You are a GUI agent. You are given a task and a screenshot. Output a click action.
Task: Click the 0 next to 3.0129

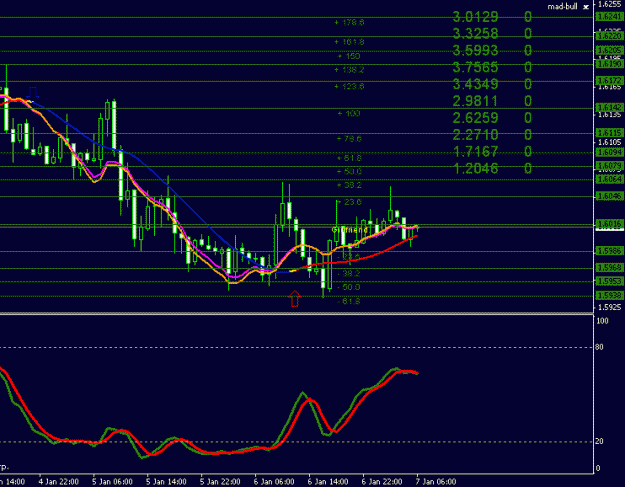pyautogui.click(x=528, y=17)
